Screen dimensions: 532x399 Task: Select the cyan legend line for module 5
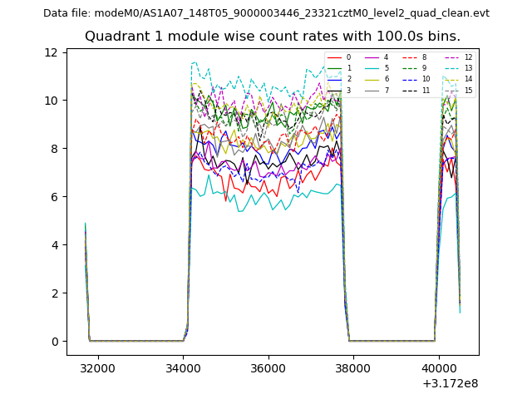pos(372,68)
